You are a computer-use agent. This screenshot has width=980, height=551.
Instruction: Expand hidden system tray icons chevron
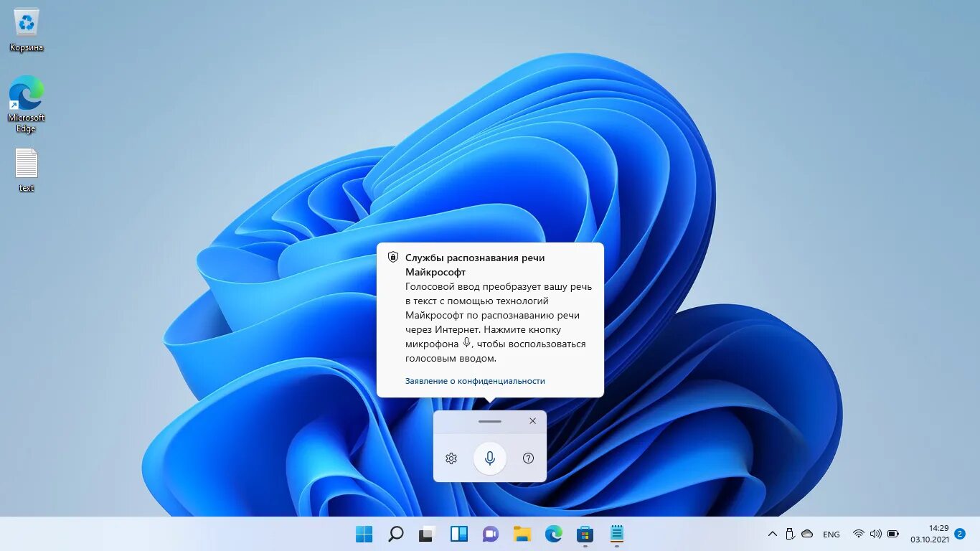pyautogui.click(x=773, y=534)
